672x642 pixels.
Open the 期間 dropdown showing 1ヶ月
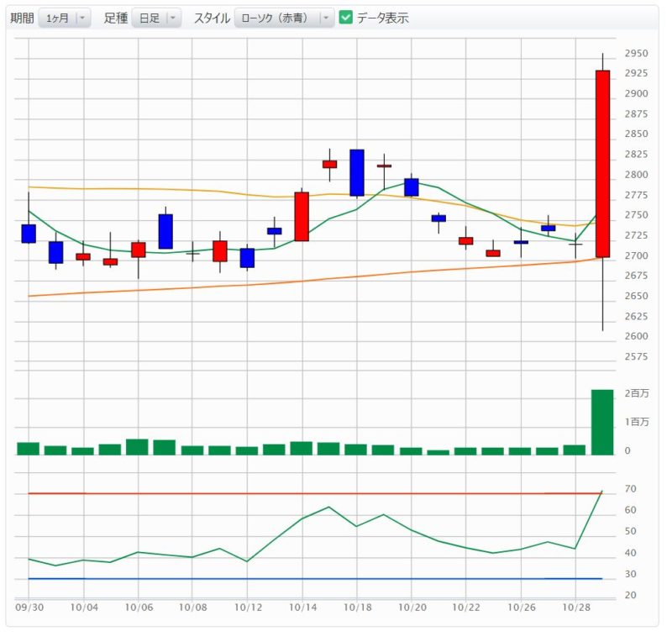65,18
